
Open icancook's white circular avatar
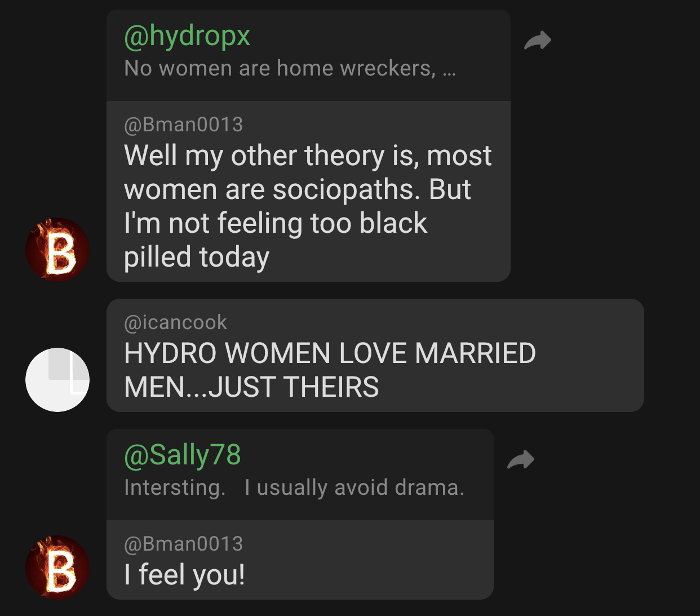click(x=57, y=380)
